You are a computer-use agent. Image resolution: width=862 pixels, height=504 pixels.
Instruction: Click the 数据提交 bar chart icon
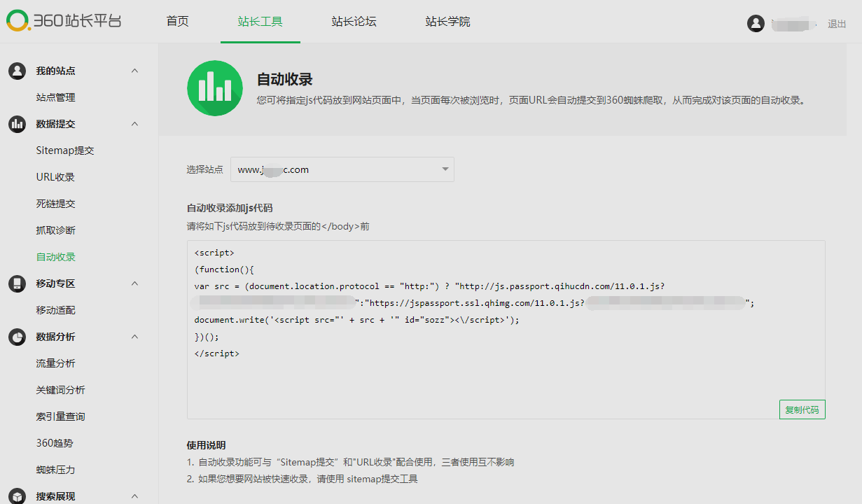click(17, 124)
